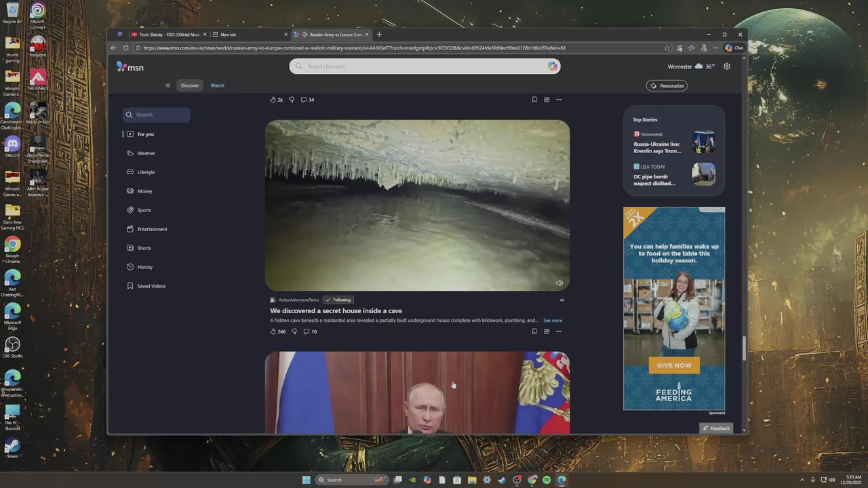Click the browser back arrow

[115, 48]
